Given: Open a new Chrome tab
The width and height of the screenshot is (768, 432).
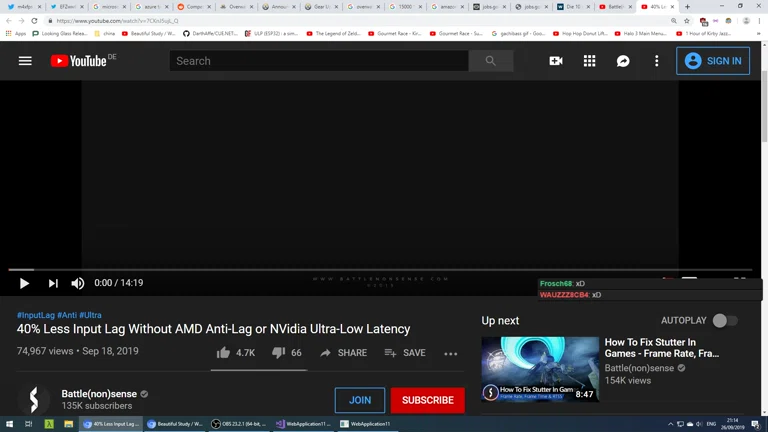Looking at the screenshot, I should point(687,6).
